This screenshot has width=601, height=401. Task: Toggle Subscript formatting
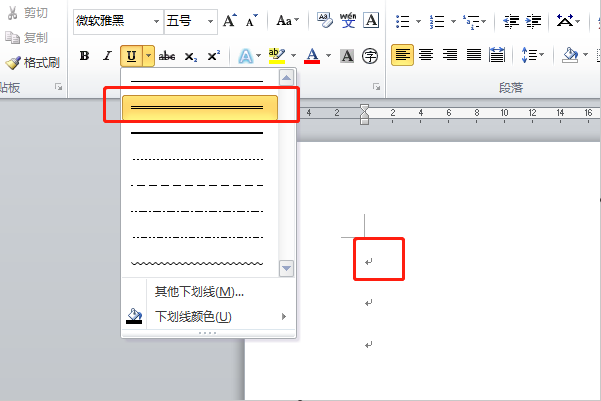coord(190,56)
